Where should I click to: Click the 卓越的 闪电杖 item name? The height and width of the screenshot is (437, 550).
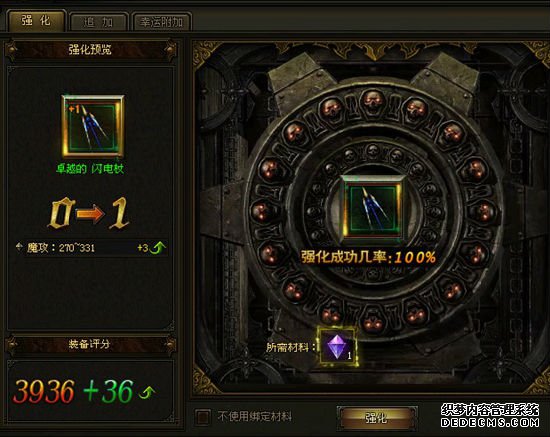(x=90, y=169)
